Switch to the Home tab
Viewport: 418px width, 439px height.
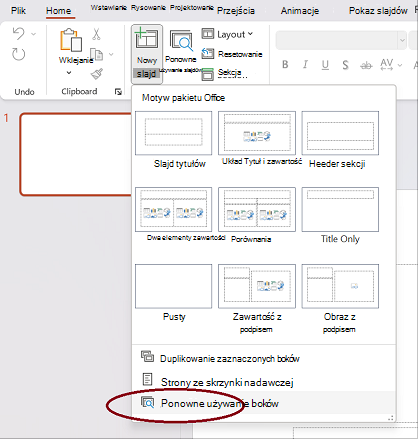[59, 11]
